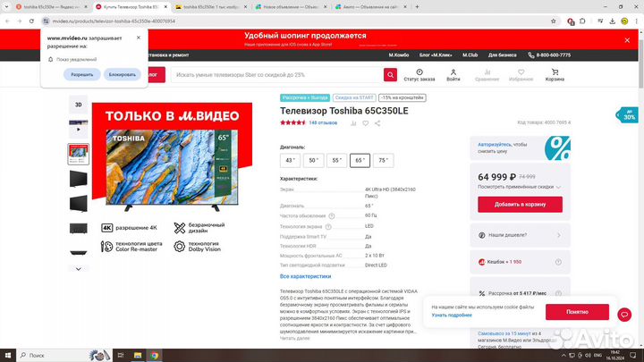This screenshot has width=644, height=362.
Task: Click the Добавить в корзину button
Action: (x=520, y=205)
